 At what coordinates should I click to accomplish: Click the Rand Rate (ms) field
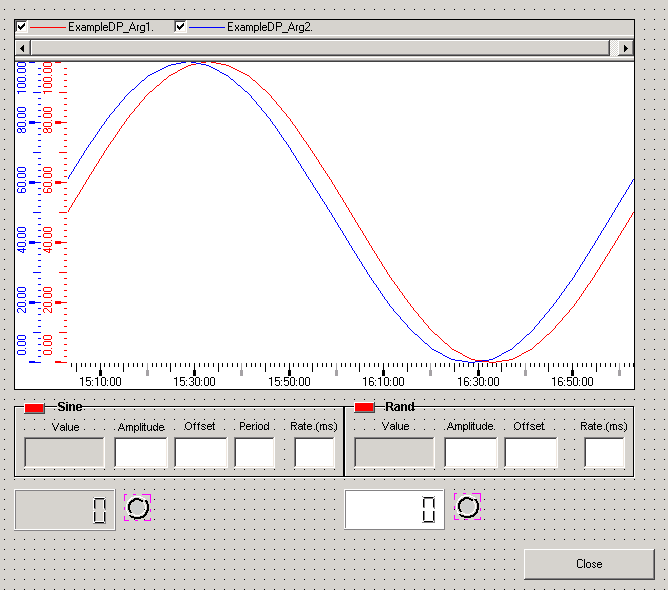point(605,452)
